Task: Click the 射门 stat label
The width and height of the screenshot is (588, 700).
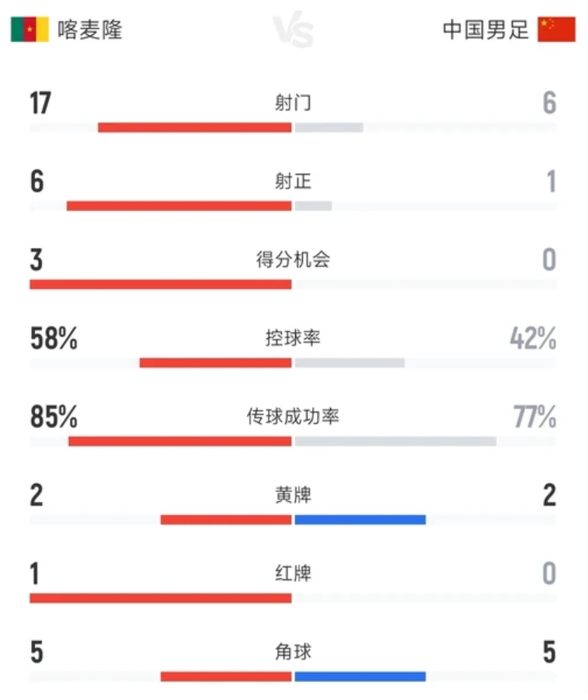Action: (x=293, y=103)
